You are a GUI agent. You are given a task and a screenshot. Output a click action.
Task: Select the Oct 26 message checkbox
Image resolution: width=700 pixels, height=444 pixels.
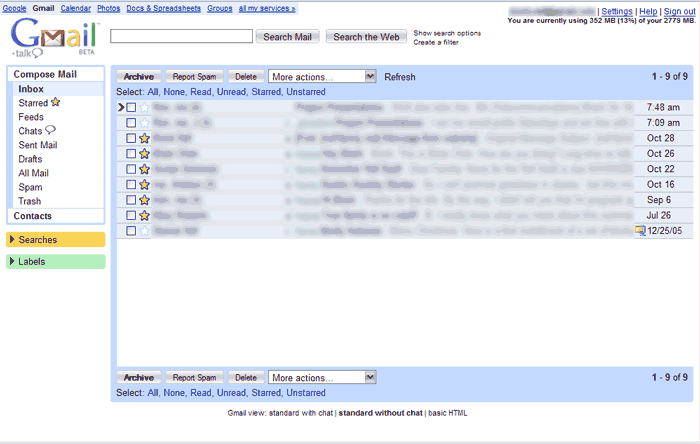pyautogui.click(x=131, y=154)
